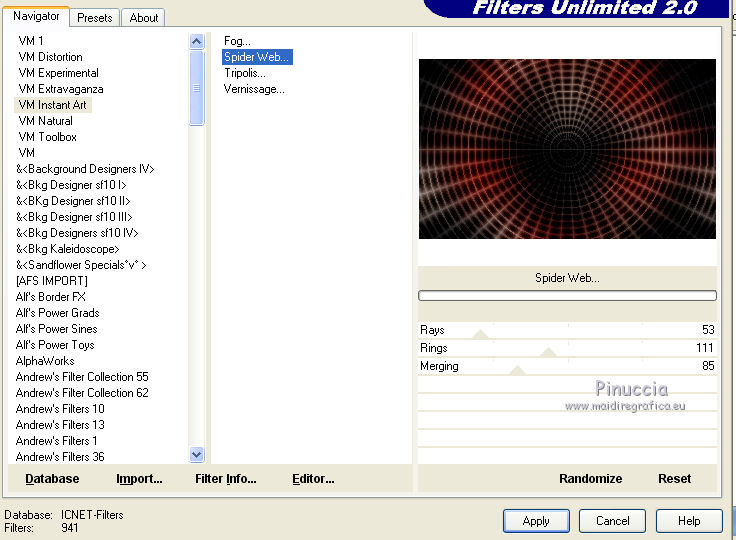Viewport: 736px width, 540px height.
Task: Select VM 1 filter category
Action: click(x=31, y=41)
